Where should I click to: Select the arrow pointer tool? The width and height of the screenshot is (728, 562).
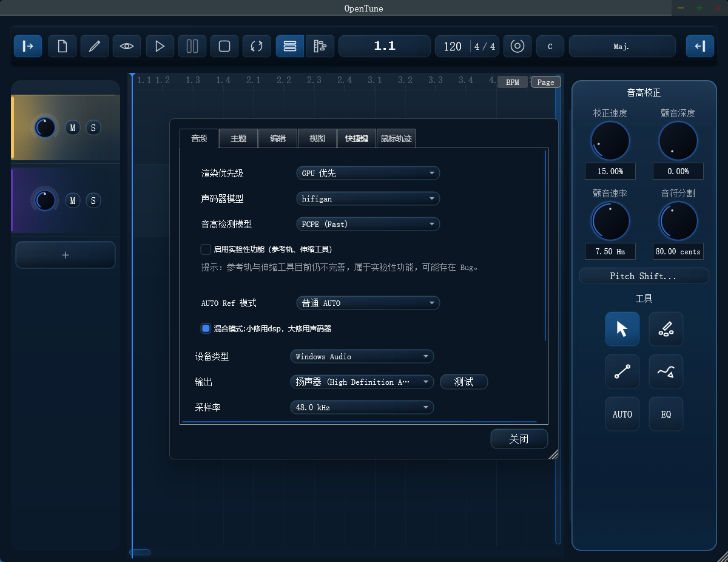click(x=622, y=329)
